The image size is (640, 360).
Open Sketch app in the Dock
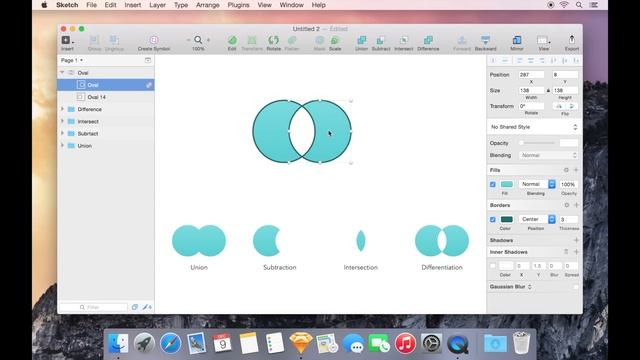(x=300, y=343)
